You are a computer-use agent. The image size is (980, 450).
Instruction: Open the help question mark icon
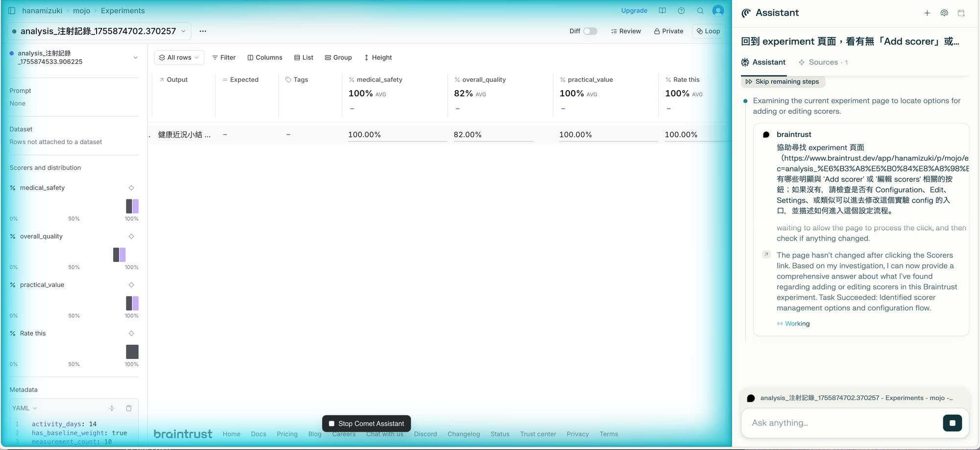681,11
